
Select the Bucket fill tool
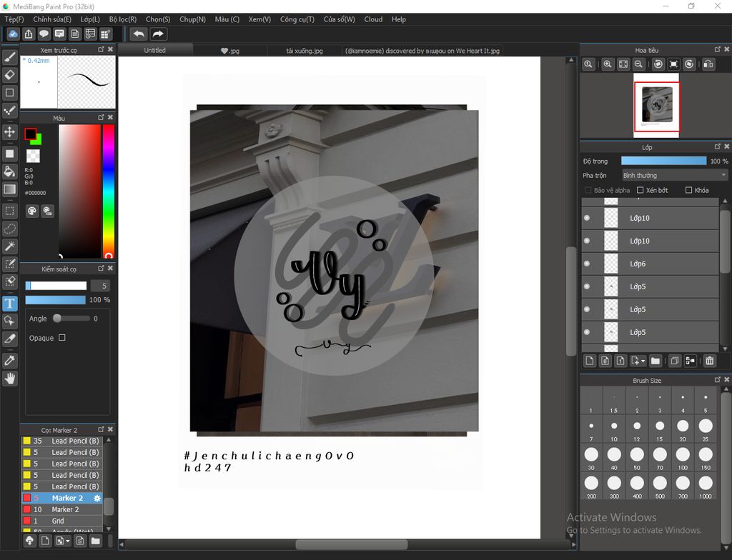tap(10, 171)
